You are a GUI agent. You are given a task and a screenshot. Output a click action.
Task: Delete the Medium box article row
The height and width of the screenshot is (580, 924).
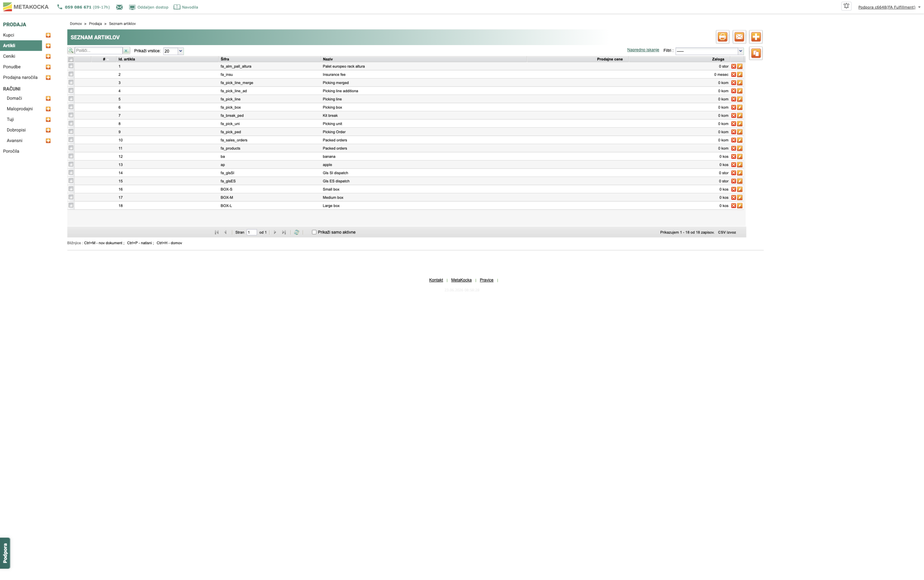point(733,197)
